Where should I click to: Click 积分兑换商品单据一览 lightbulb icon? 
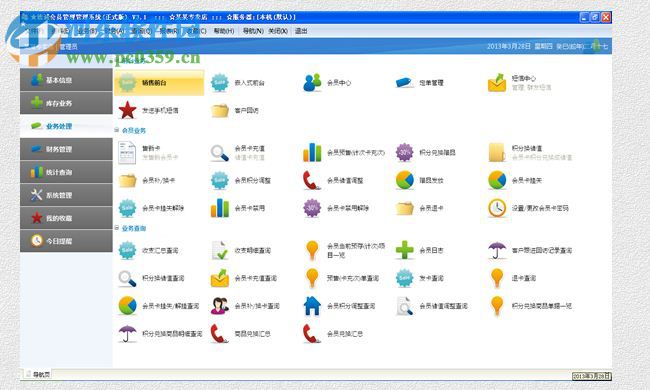[x=497, y=306]
